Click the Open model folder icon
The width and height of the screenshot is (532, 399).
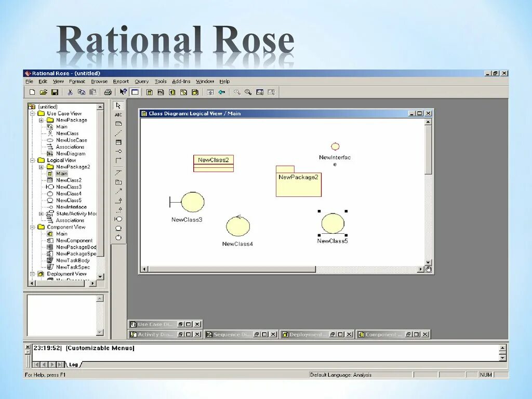[44, 92]
